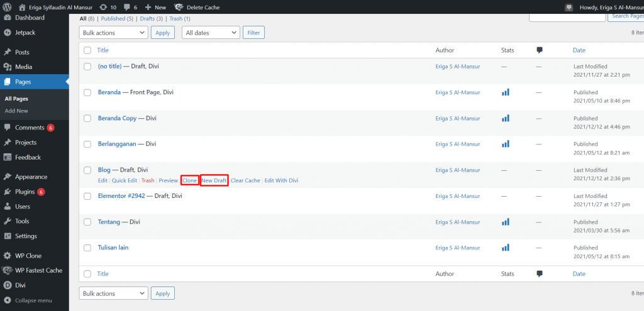Open comments bubble in top admin bar
Image resolution: width=644 pixels, height=311 pixels.
128,7
